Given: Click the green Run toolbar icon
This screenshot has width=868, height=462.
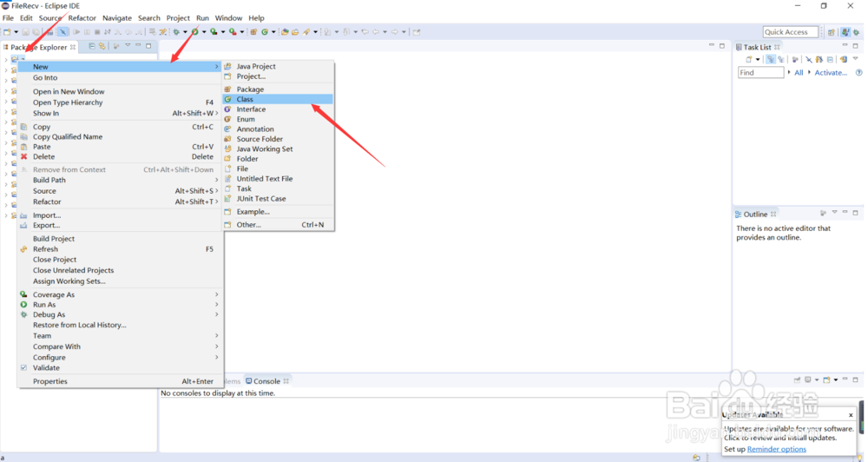Looking at the screenshot, I should point(194,32).
